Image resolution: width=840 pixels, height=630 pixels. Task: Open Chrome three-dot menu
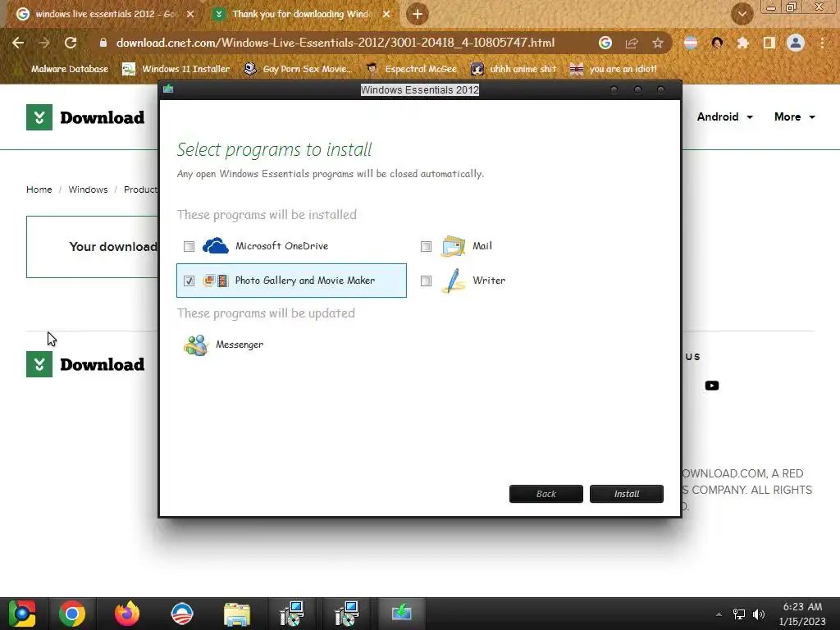pos(822,43)
